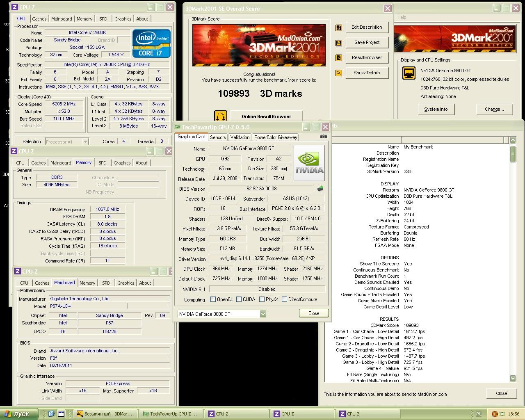Switch to 3DMark taskbar button
The width and height of the screenshot is (525, 420).
pos(105,414)
